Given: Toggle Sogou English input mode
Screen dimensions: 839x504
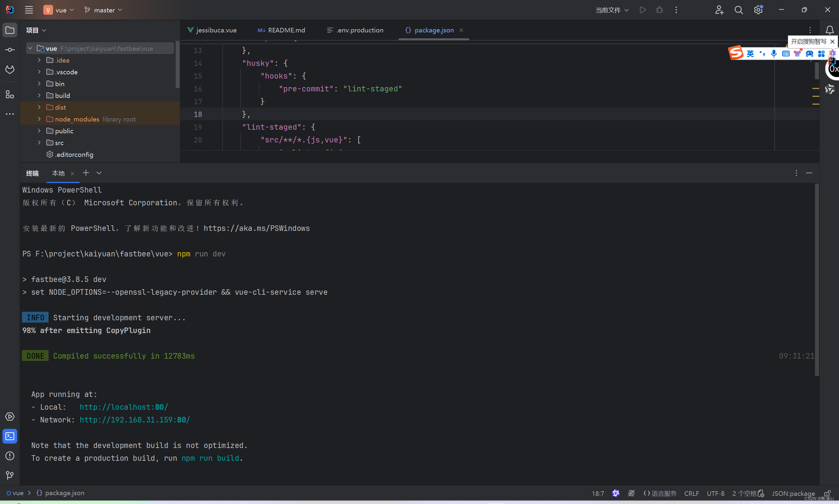Looking at the screenshot, I should tap(750, 54).
